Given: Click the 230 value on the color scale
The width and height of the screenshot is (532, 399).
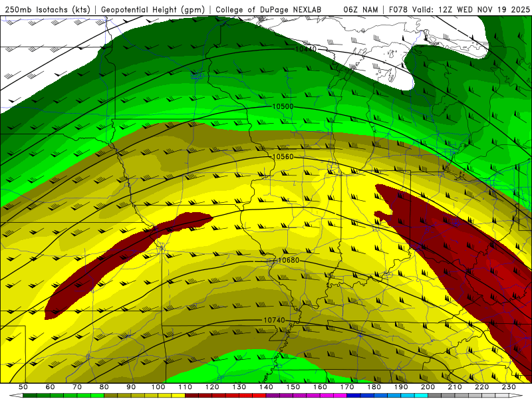Looking at the screenshot, I should tap(509, 387).
